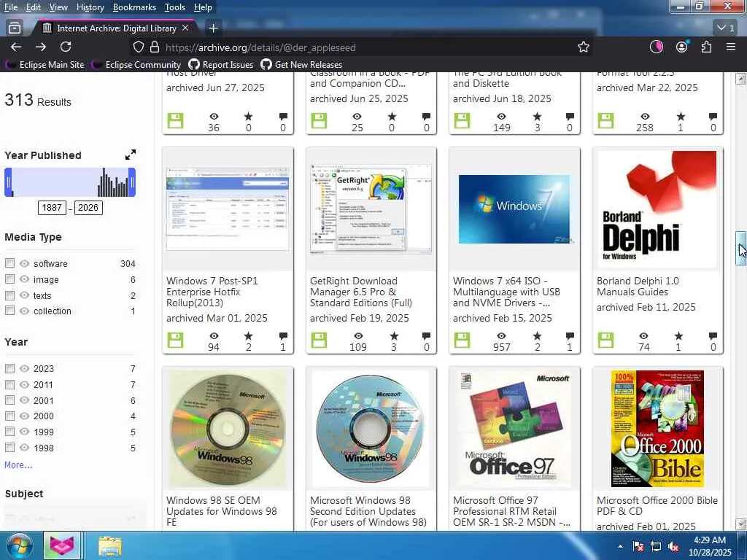Open the file explorer taskbar icon
The height and width of the screenshot is (560, 747).
point(110,546)
